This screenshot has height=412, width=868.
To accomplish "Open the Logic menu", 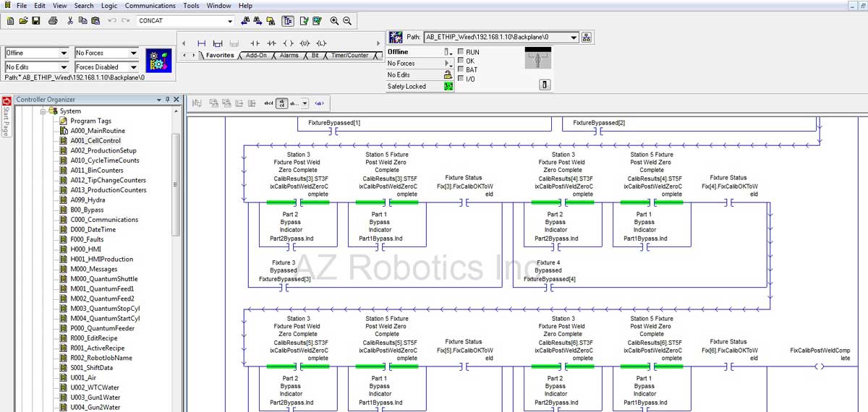I will coord(109,6).
